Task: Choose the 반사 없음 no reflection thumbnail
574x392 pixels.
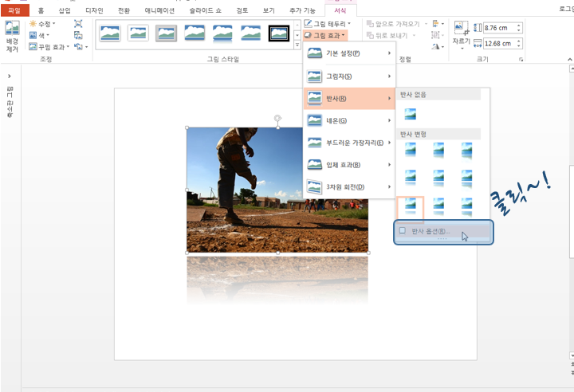Action: (x=411, y=114)
